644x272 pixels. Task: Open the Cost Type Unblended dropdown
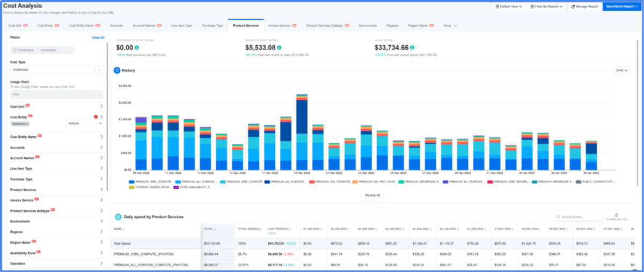57,70
